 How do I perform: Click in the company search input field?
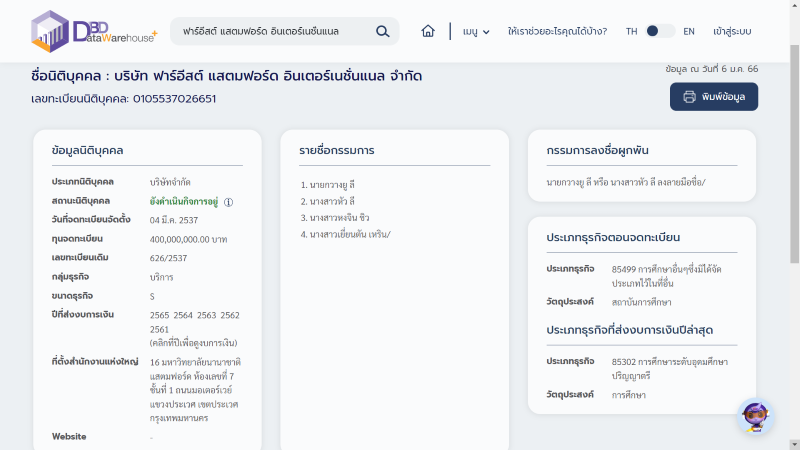270,31
